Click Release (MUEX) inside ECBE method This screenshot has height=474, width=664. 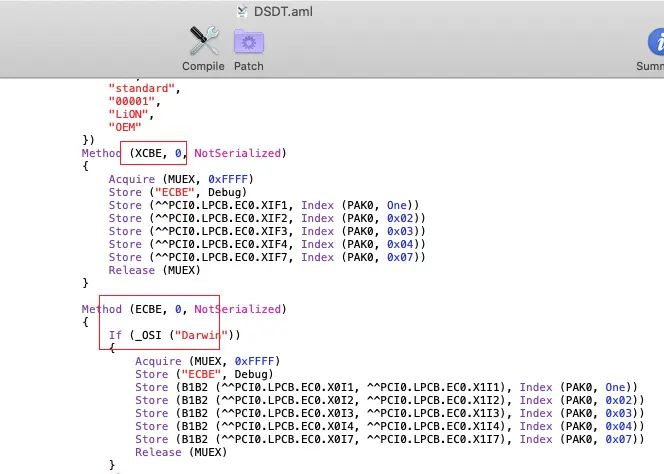(x=181, y=452)
